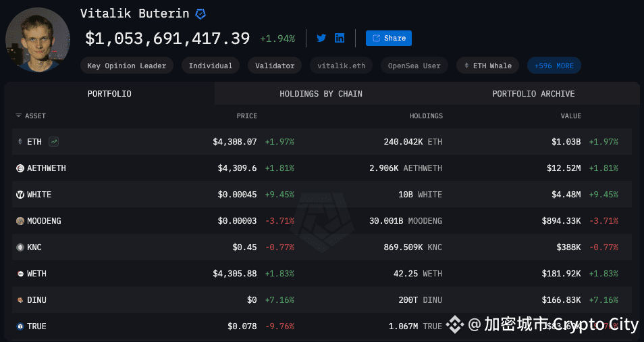Sort by the HOLDINGS column header
The image size is (644, 342).
[x=426, y=116]
